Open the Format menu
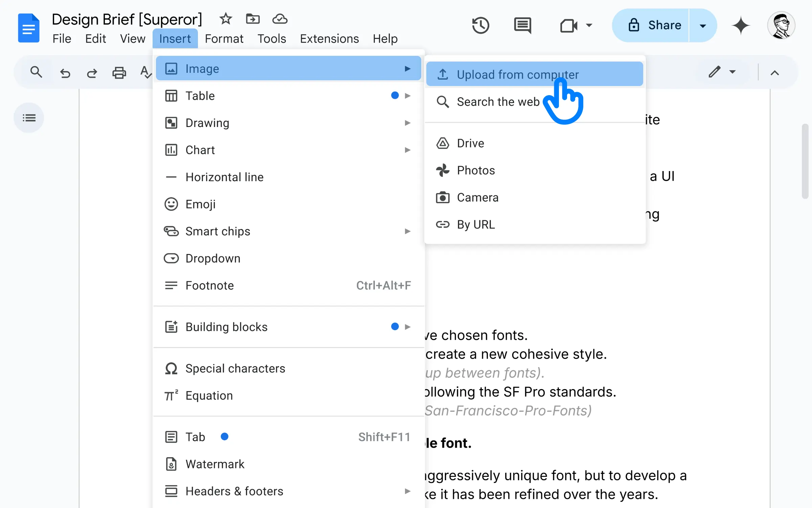 pyautogui.click(x=224, y=39)
